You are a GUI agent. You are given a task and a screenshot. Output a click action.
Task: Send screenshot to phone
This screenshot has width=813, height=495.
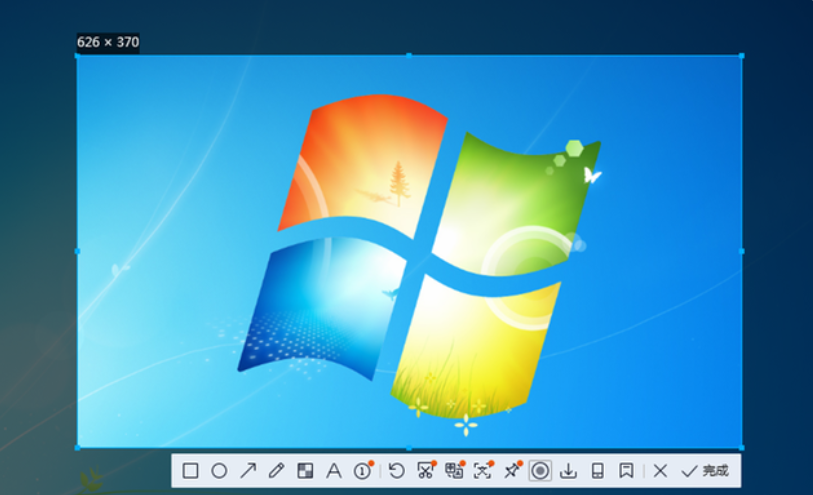[597, 470]
